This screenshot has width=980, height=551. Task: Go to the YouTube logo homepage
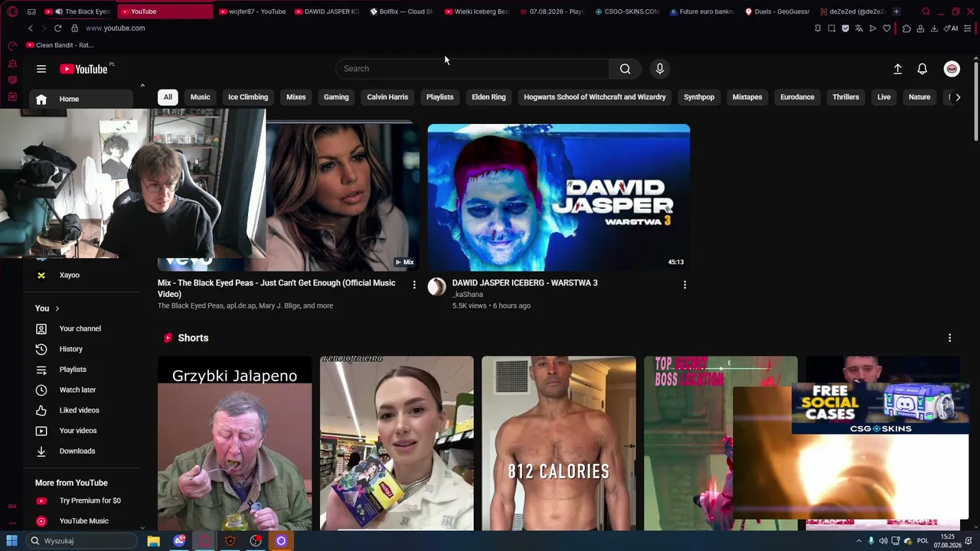83,69
